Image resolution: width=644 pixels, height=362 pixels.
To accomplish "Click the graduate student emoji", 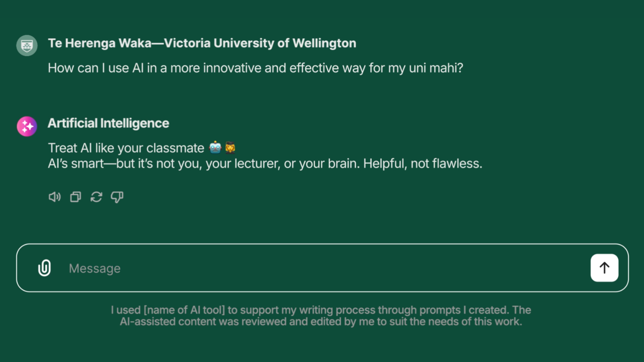I will (230, 148).
